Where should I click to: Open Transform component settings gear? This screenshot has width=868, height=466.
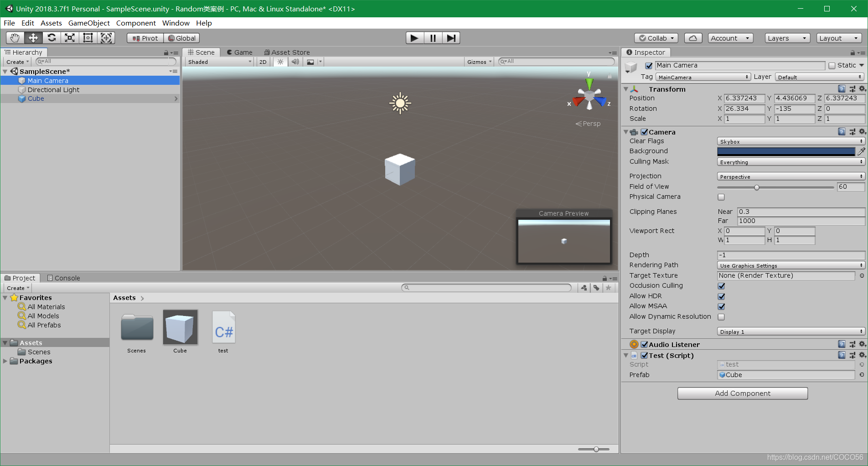tap(862, 89)
